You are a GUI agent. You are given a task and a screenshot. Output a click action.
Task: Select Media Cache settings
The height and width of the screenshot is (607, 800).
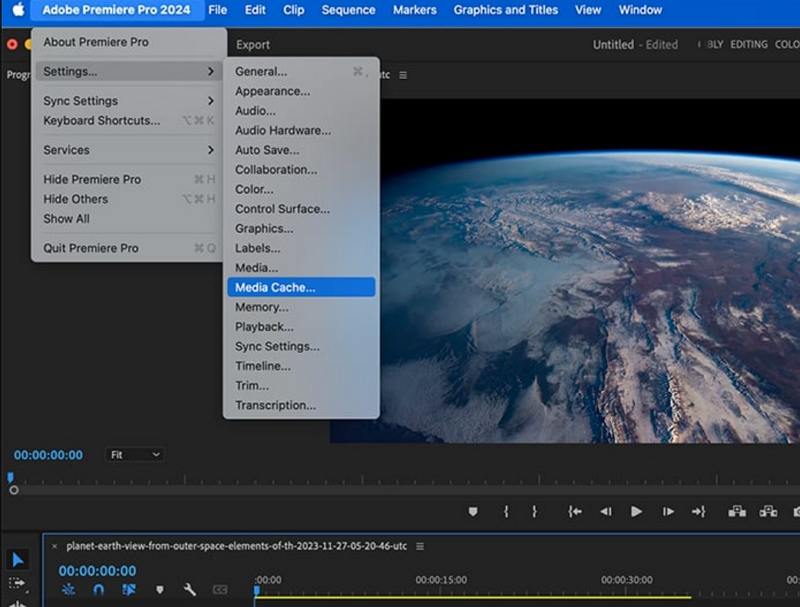coord(301,287)
